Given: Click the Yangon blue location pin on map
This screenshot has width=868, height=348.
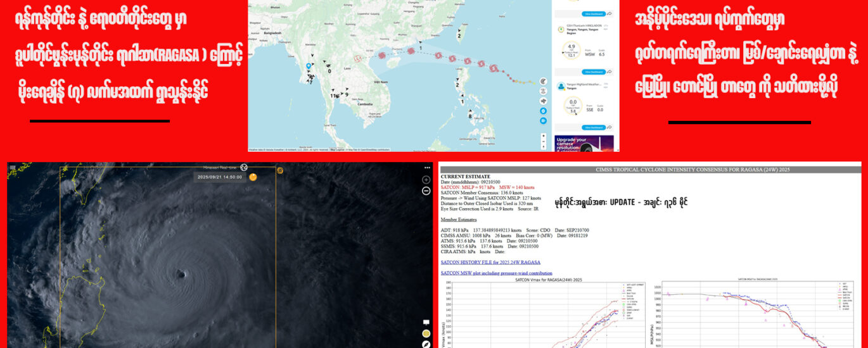Looking at the screenshot, I should 309,66.
